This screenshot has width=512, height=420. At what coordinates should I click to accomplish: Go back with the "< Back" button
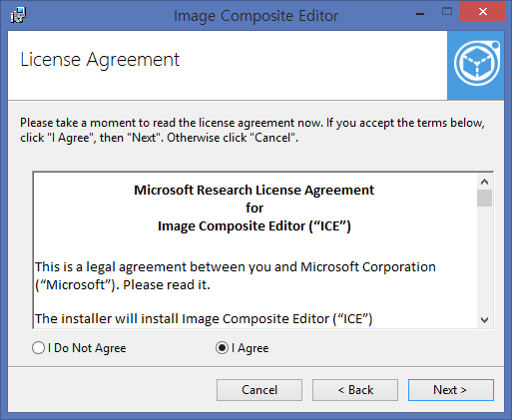click(x=355, y=390)
